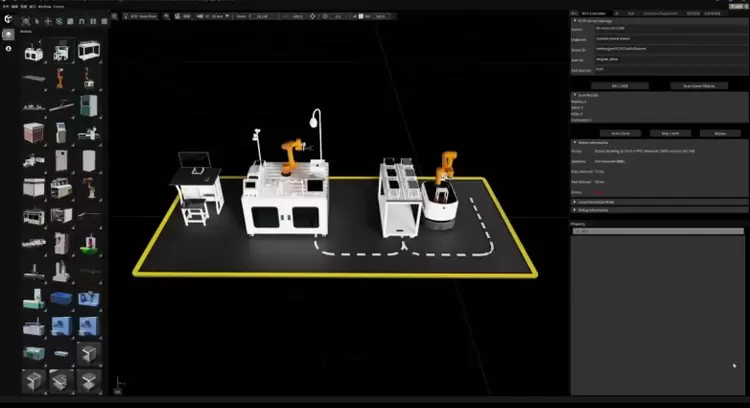750x408 pixels.
Task: Click the pink box model thumbnail
Action: (x=34, y=133)
